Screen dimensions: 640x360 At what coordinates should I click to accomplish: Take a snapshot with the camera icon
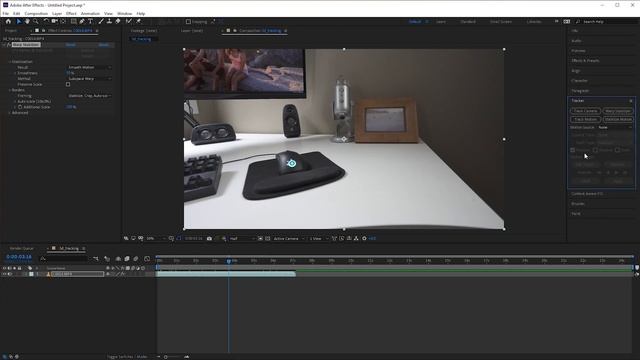209,238
